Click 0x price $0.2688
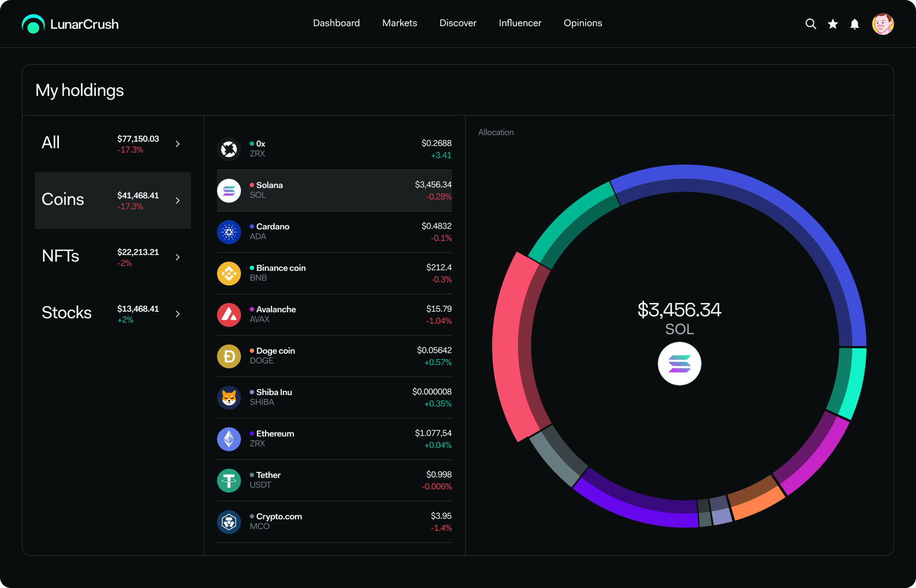 pyautogui.click(x=437, y=143)
